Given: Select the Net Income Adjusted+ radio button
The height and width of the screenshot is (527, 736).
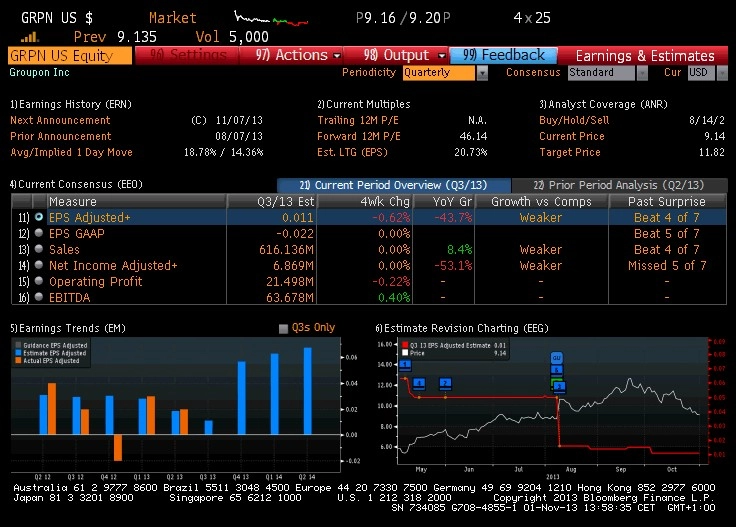Looking at the screenshot, I should point(39,265).
